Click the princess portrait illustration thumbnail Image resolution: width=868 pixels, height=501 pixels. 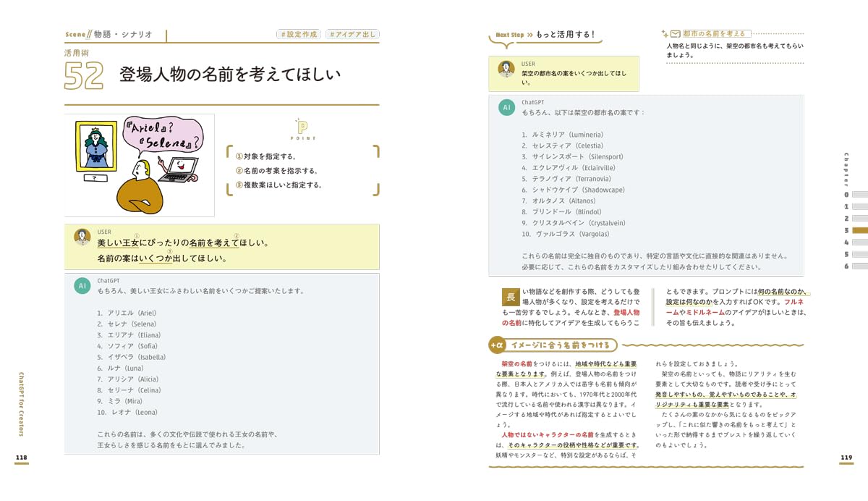click(x=95, y=148)
